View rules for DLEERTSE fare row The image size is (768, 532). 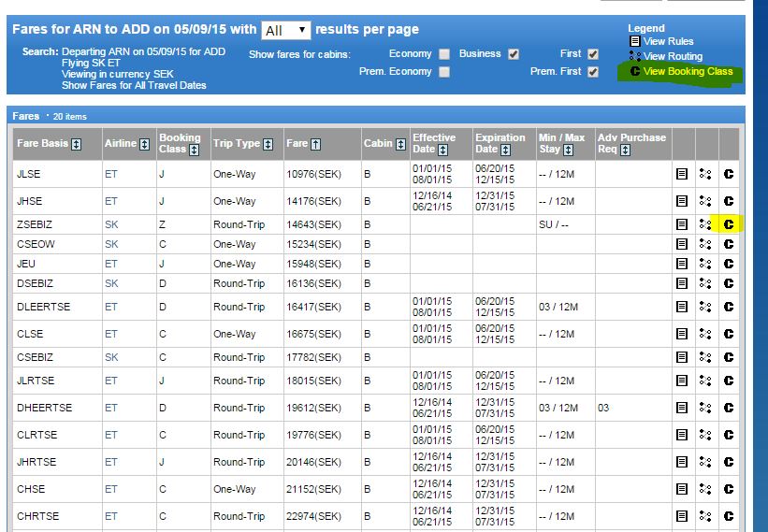click(x=682, y=307)
